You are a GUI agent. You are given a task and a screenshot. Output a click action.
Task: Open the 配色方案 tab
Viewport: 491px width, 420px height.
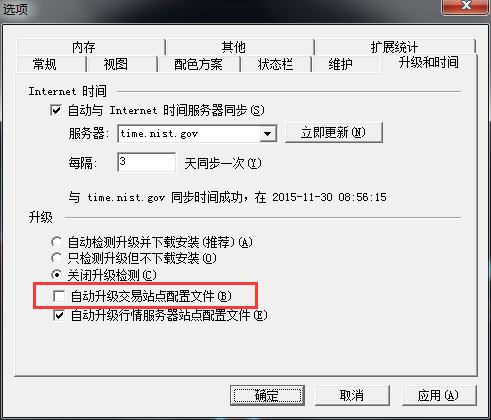click(x=199, y=64)
